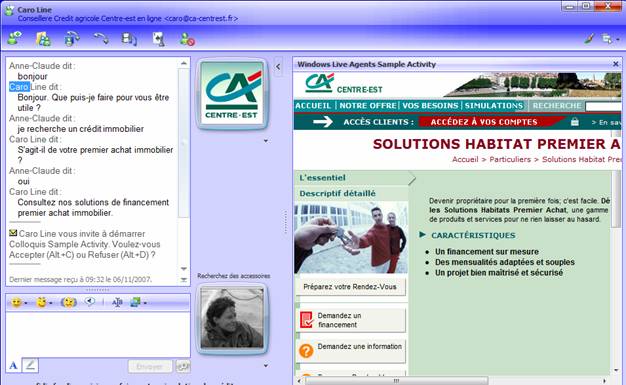Record a voice clip with the speaker bubble icon
The height and width of the screenshot is (385, 626).
(90, 302)
